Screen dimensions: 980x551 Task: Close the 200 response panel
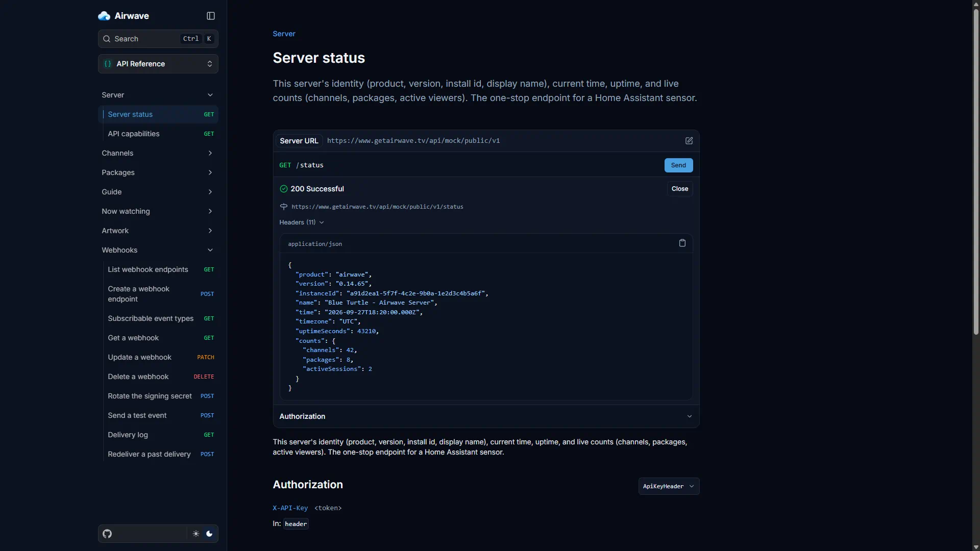point(679,189)
